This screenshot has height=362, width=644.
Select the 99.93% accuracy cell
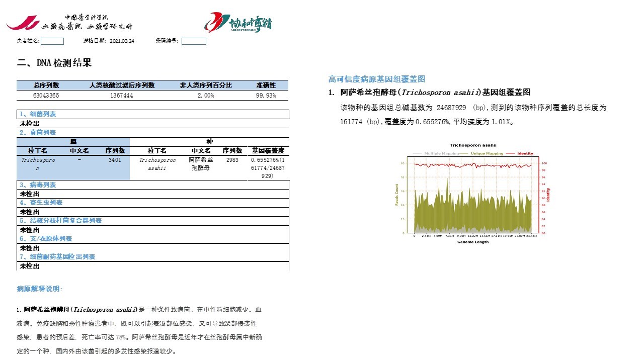266,95
